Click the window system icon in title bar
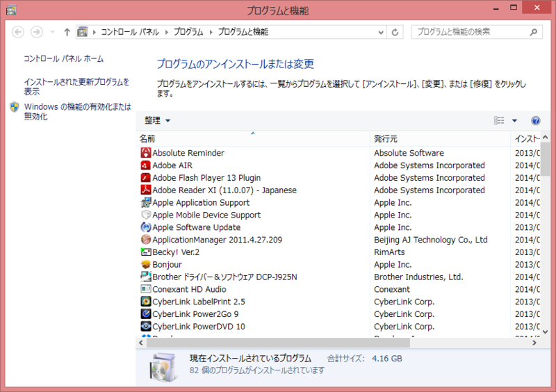The width and height of the screenshot is (556, 392). coord(11,10)
